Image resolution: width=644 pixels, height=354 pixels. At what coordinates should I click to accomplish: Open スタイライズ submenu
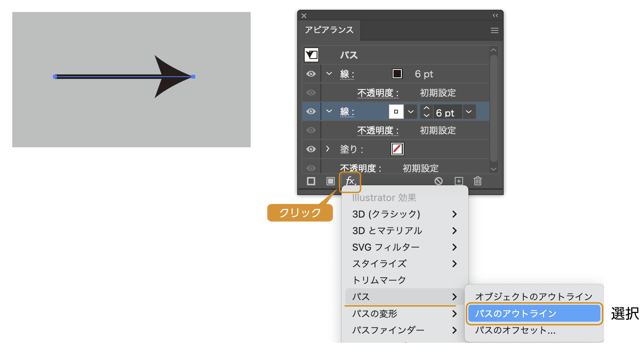point(405,264)
